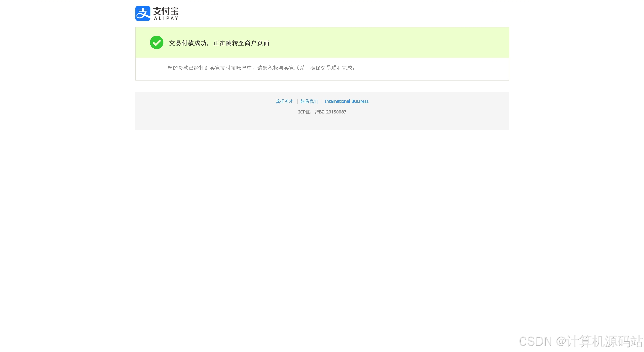Click the green success checkmark icon
Image resolution: width=644 pixels, height=352 pixels.
click(x=157, y=43)
